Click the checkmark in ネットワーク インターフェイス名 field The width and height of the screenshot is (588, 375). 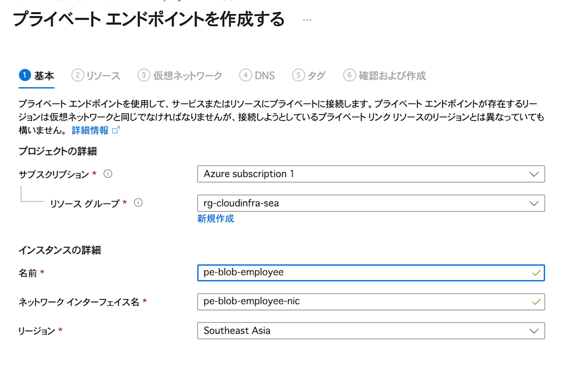tap(538, 301)
